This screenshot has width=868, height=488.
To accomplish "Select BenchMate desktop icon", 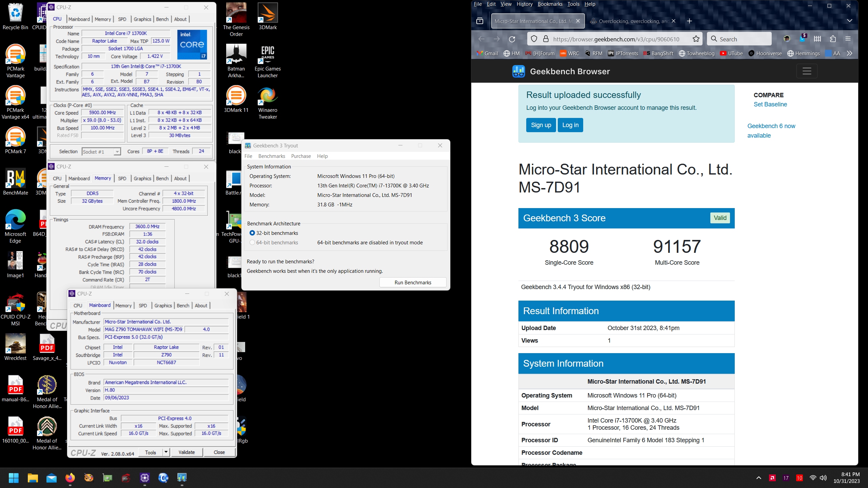I will click(15, 182).
